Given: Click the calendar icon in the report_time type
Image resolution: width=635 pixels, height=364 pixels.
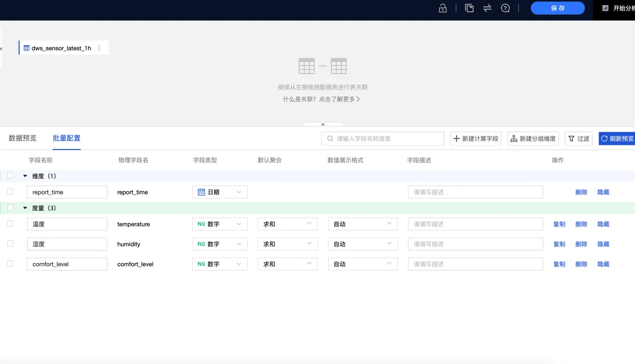Looking at the screenshot, I should pyautogui.click(x=201, y=192).
